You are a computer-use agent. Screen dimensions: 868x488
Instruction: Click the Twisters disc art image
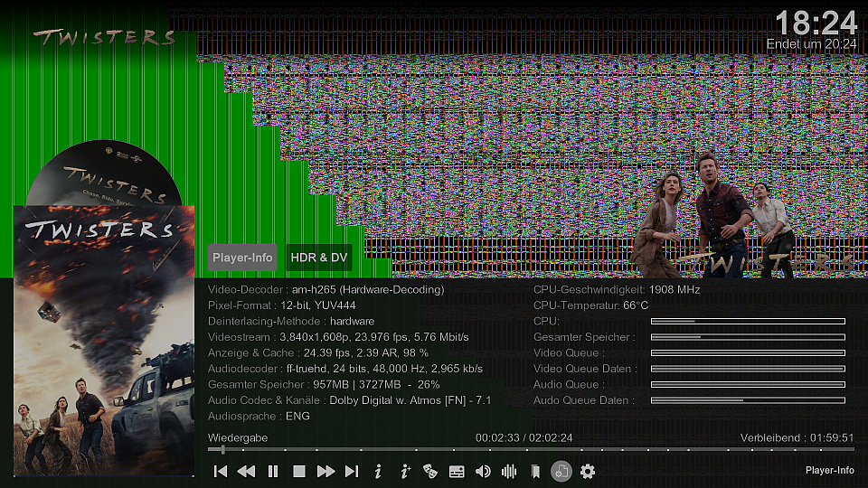(x=104, y=174)
